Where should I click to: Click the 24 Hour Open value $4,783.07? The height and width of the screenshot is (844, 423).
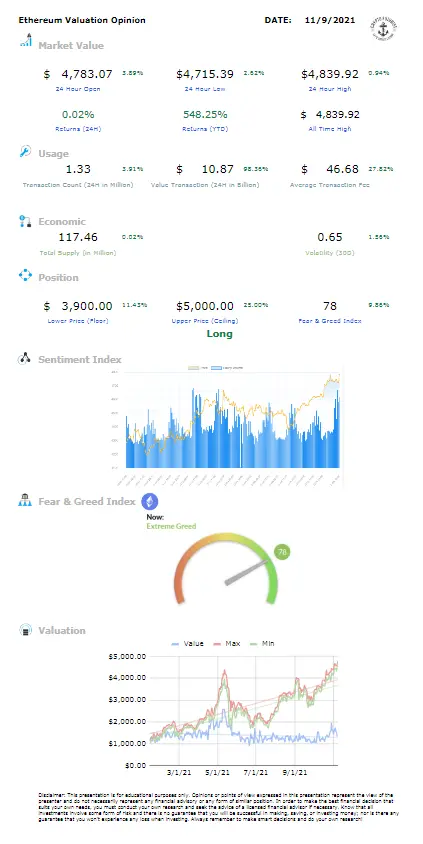click(x=78, y=74)
